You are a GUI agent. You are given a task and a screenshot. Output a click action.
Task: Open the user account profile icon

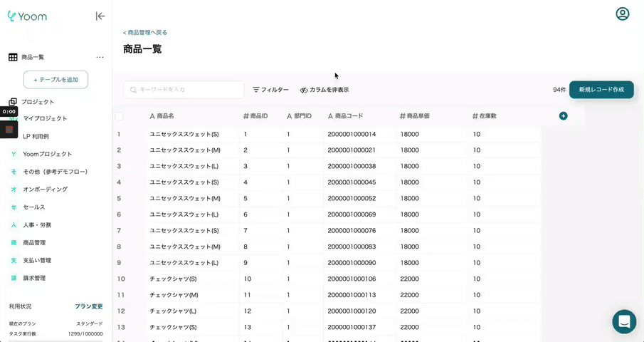[x=623, y=14]
